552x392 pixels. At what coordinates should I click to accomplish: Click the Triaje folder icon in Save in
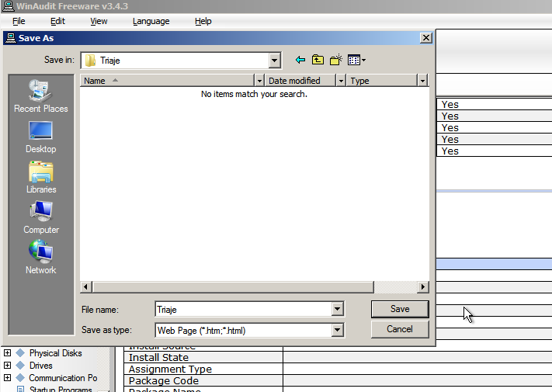(91, 61)
